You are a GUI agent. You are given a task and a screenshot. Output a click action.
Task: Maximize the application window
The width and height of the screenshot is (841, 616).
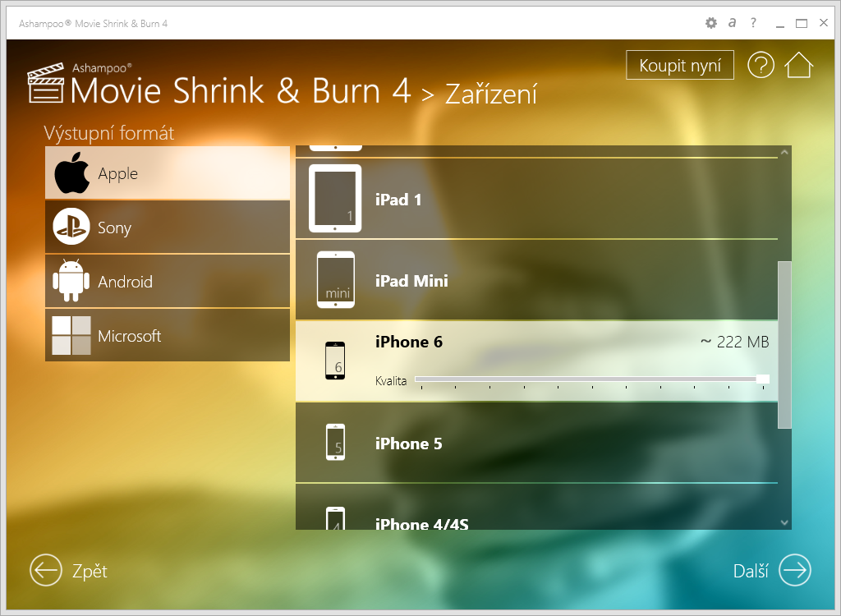pyautogui.click(x=802, y=23)
